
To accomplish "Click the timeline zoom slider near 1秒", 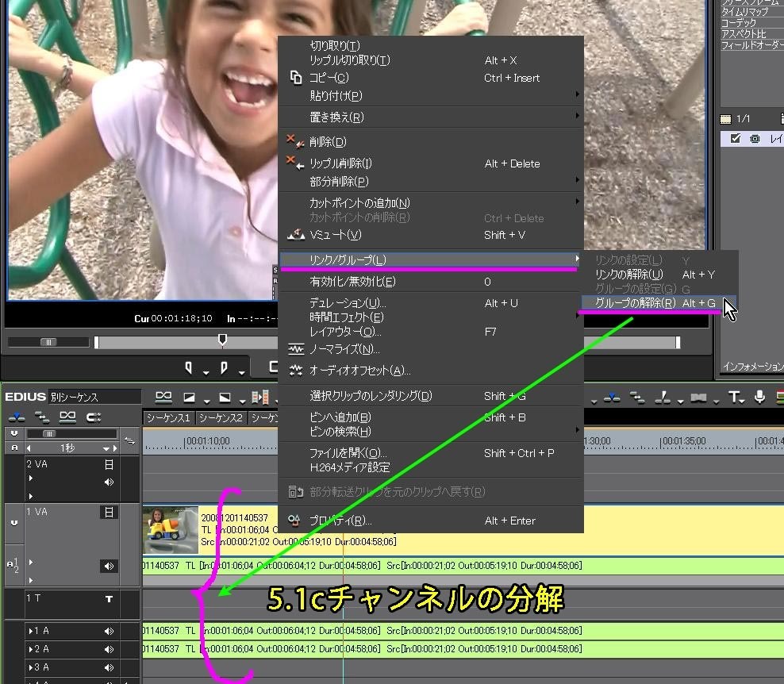I will 48,433.
